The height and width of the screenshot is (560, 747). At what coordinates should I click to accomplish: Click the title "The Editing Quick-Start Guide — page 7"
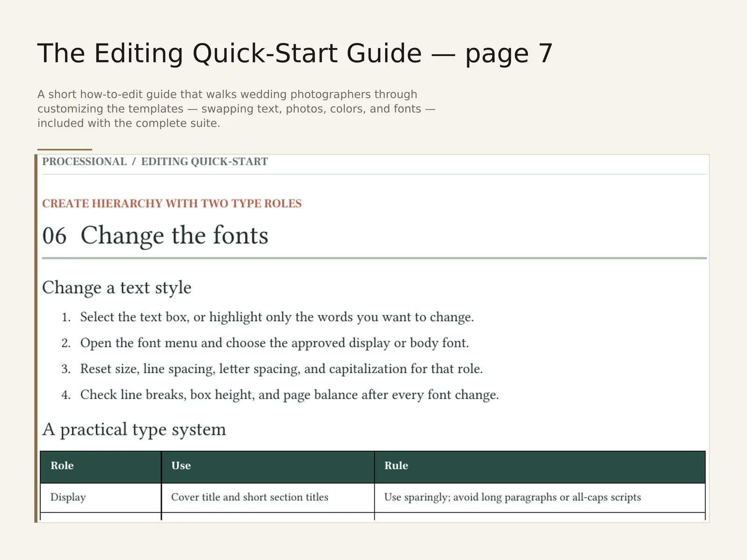point(295,53)
